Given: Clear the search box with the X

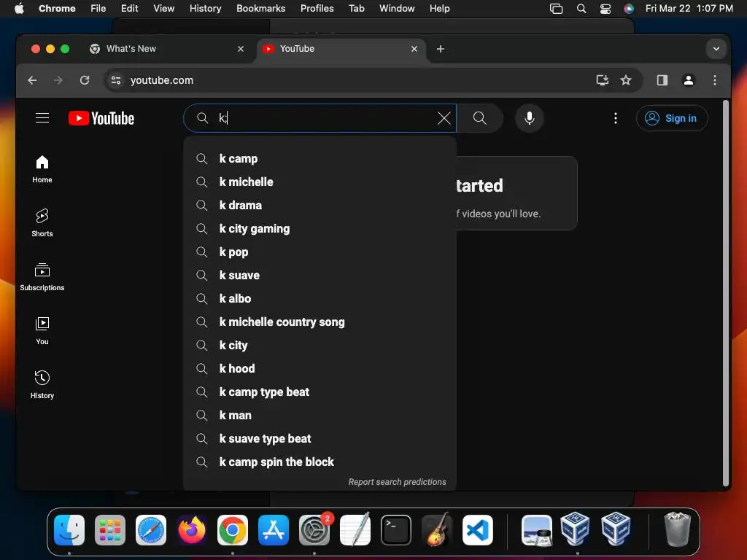Looking at the screenshot, I should 444,118.
